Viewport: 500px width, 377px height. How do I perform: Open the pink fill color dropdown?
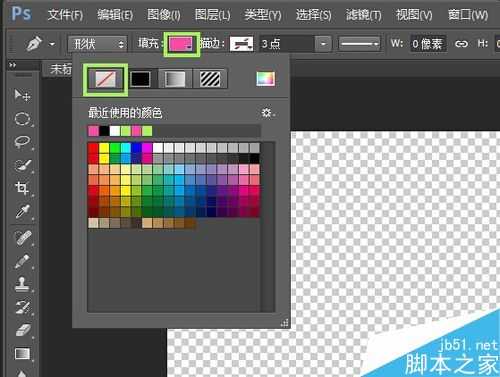[181, 44]
